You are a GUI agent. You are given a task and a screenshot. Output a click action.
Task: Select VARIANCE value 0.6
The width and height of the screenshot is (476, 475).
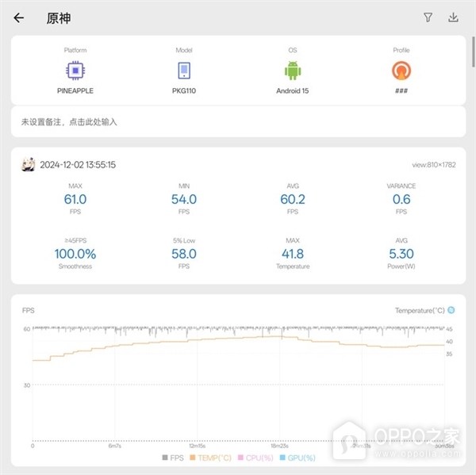pyautogui.click(x=401, y=199)
